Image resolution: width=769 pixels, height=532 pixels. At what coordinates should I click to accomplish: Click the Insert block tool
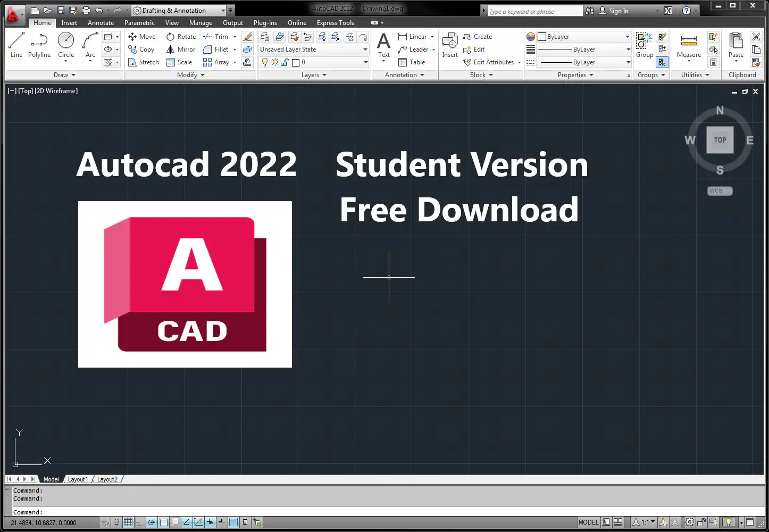pos(450,45)
